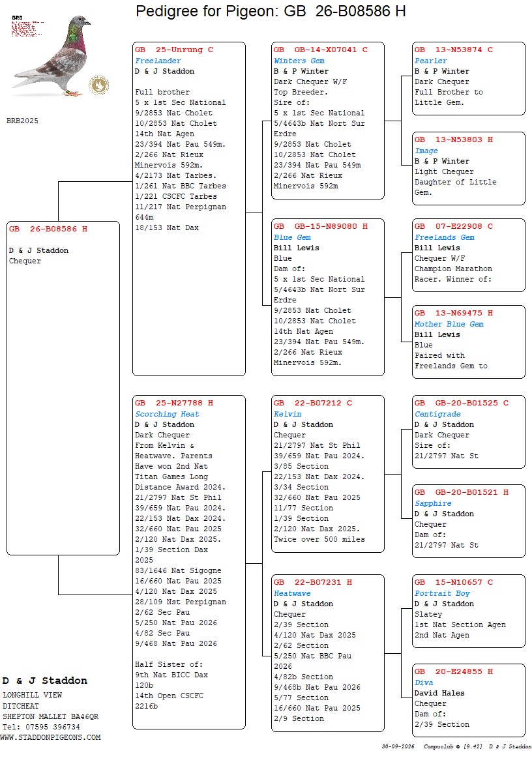Click the blue name 'Pearler'
This screenshot has width=532, height=764.
pyautogui.click(x=431, y=61)
